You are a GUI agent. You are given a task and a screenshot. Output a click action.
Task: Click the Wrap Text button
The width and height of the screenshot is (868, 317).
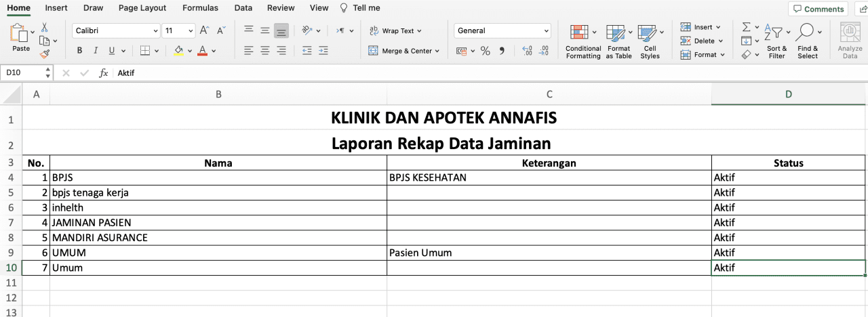(x=397, y=30)
